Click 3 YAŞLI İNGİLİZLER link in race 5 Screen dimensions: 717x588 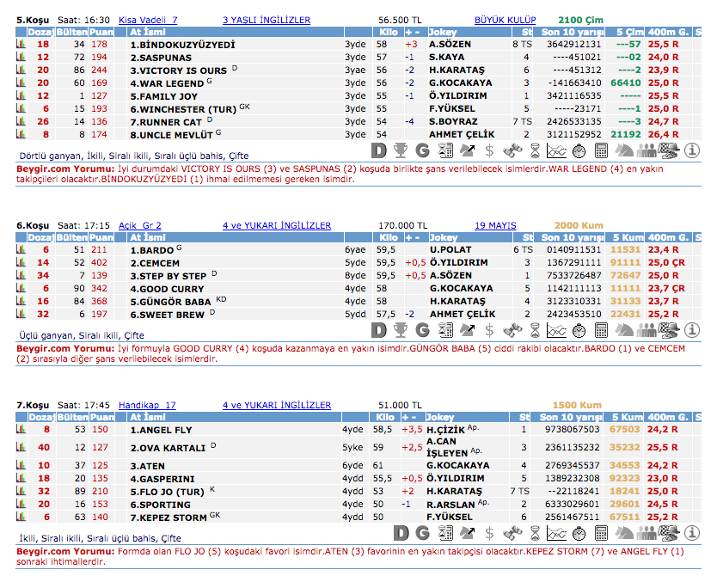coord(267,20)
